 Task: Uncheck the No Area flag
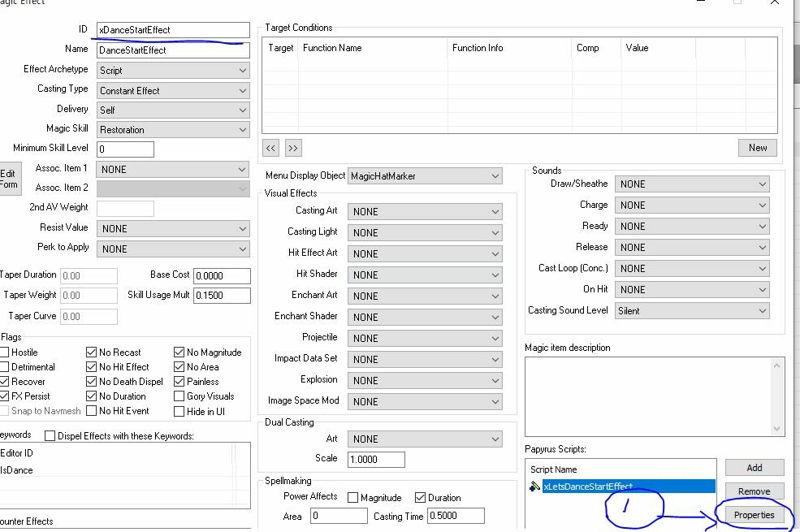point(179,367)
